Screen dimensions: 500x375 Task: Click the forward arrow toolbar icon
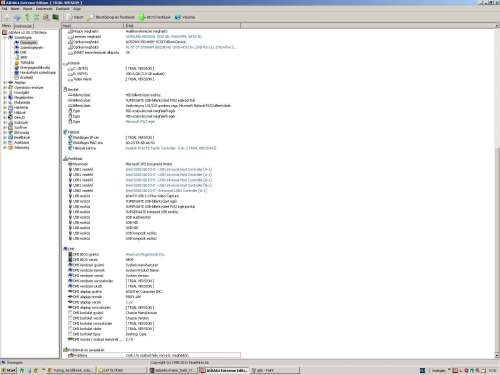[x=17, y=17]
